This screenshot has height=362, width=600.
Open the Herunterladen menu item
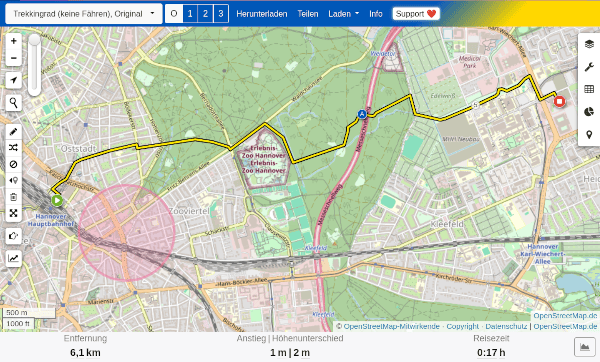pyautogui.click(x=262, y=14)
